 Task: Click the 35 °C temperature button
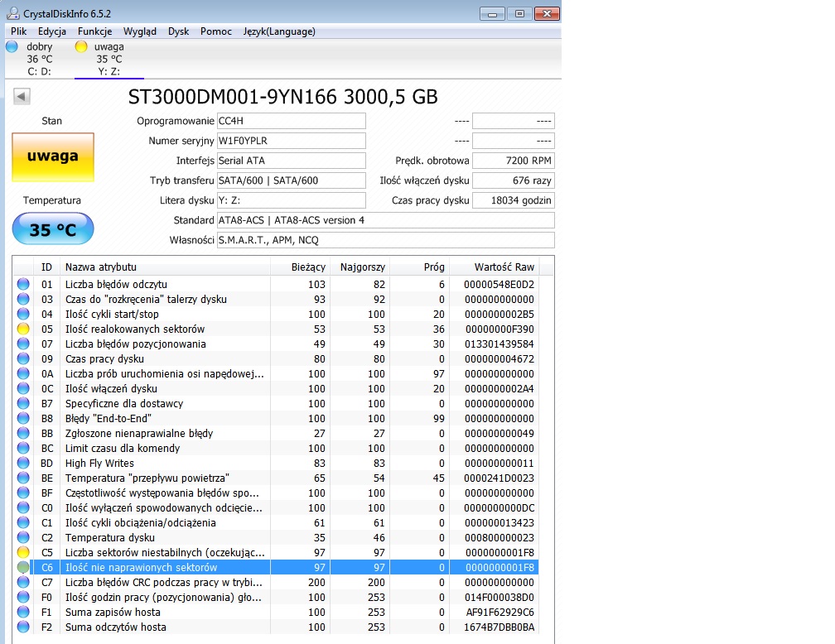click(x=53, y=228)
